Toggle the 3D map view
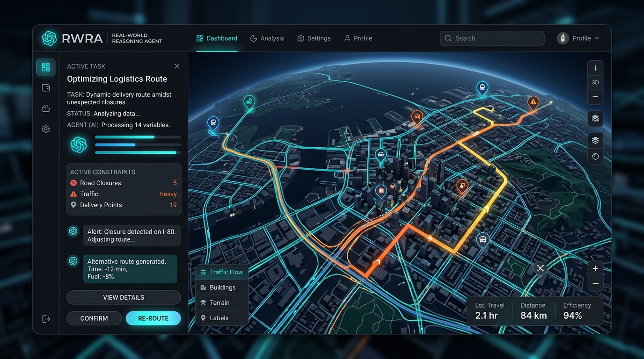Viewport: 644px width, 359px height. point(595,82)
